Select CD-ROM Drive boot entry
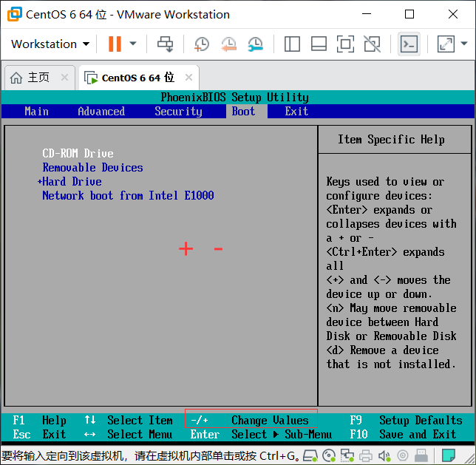The width and height of the screenshot is (476, 465). pos(78,153)
